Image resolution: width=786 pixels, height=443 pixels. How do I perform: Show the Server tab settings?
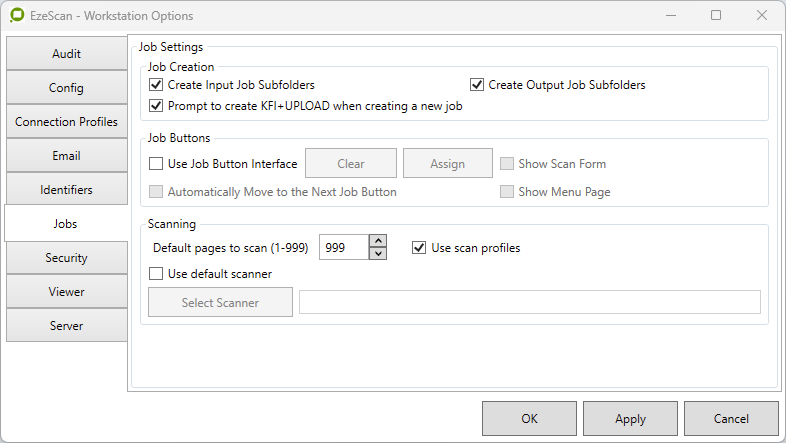coord(67,326)
